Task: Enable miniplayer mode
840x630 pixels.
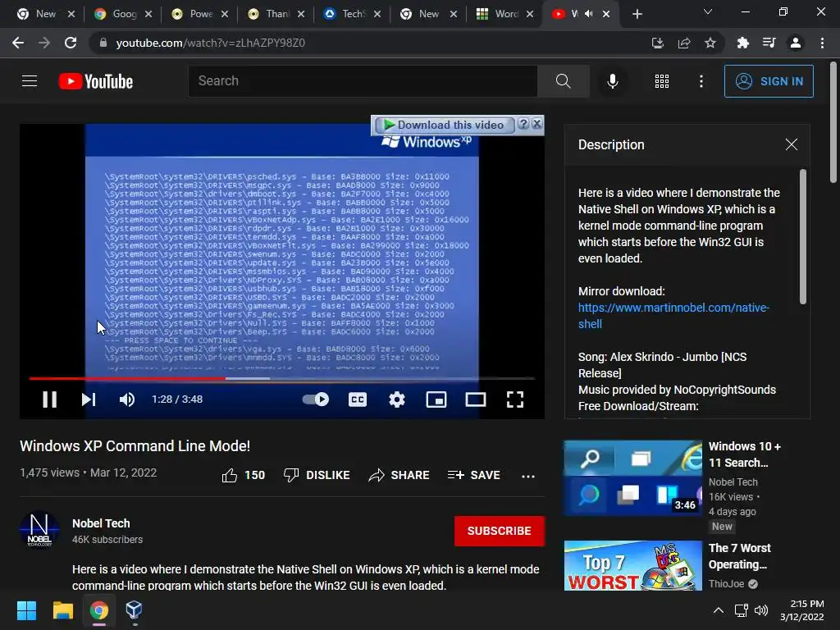Action: [436, 399]
